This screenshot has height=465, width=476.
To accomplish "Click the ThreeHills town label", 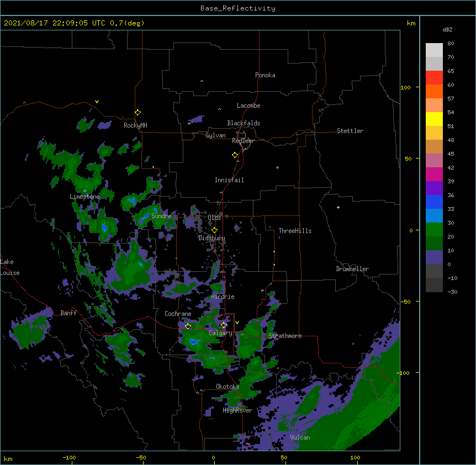I will click(295, 231).
